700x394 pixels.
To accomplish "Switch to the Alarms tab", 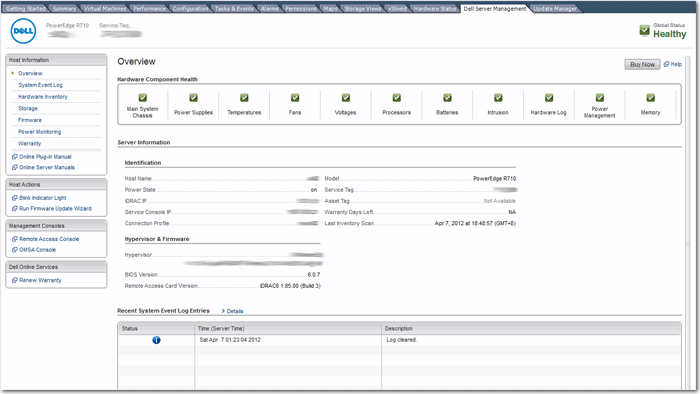I will [269, 8].
